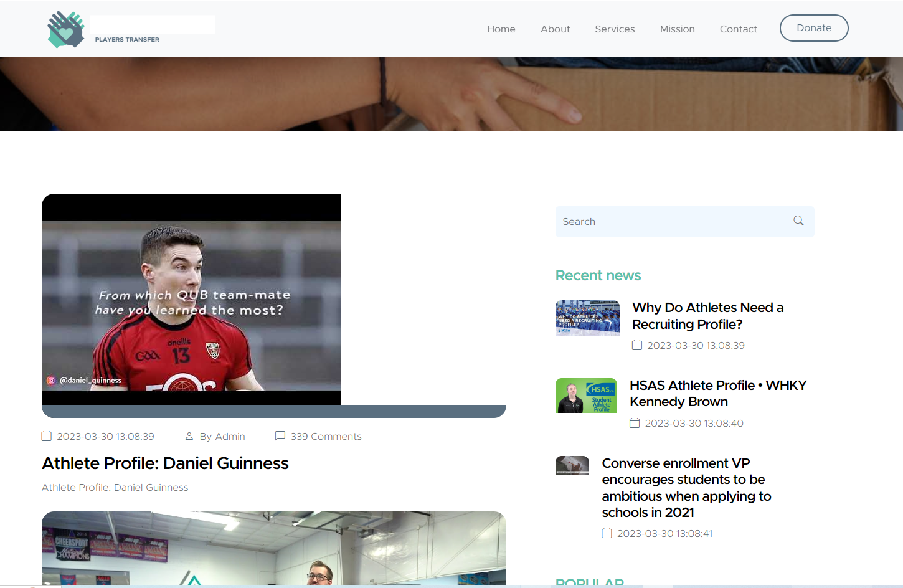Focus the Search input field
903x588 pixels.
click(673, 222)
